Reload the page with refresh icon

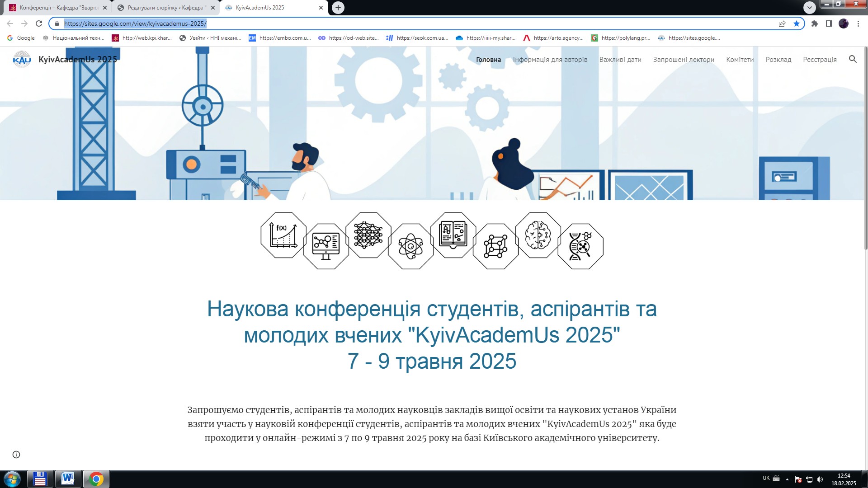click(x=39, y=23)
